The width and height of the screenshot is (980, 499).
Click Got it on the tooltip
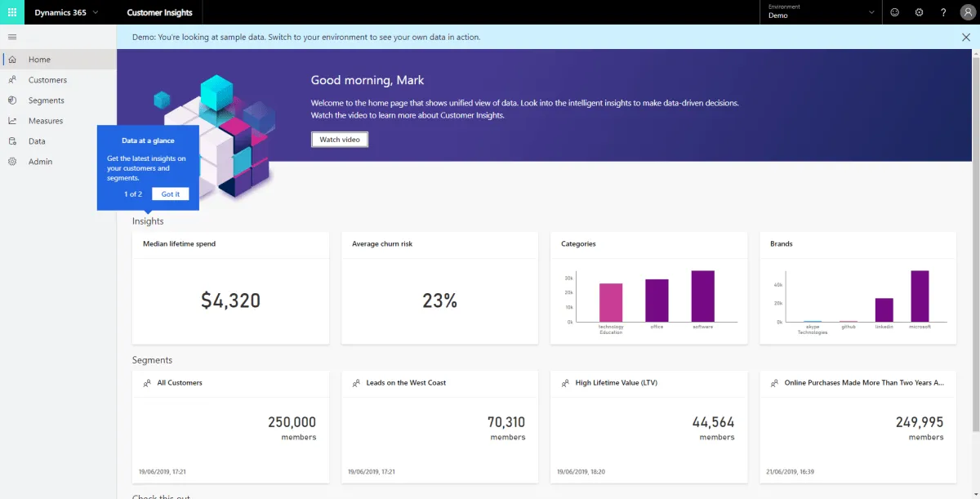tap(171, 194)
